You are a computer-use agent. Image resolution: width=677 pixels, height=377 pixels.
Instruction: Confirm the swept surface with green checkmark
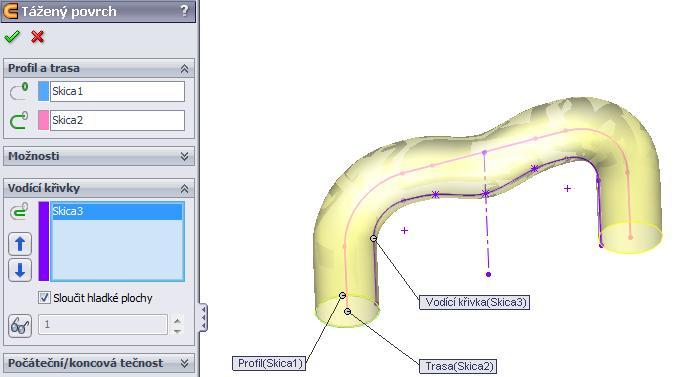click(x=12, y=37)
